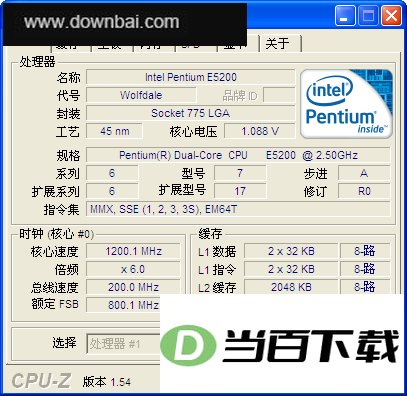Click the 系列 value 6
The height and width of the screenshot is (396, 407).
coord(112,173)
